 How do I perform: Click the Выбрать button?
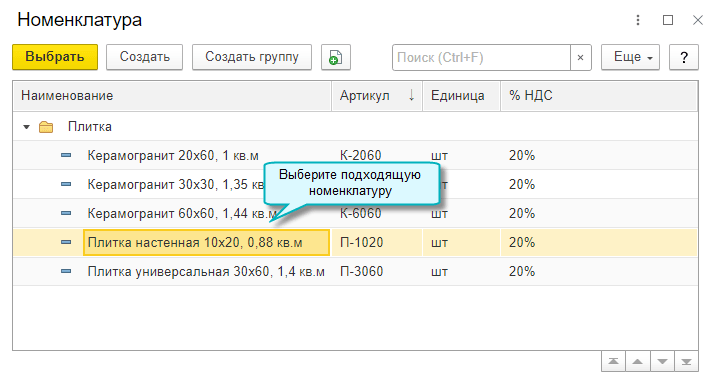click(x=55, y=57)
